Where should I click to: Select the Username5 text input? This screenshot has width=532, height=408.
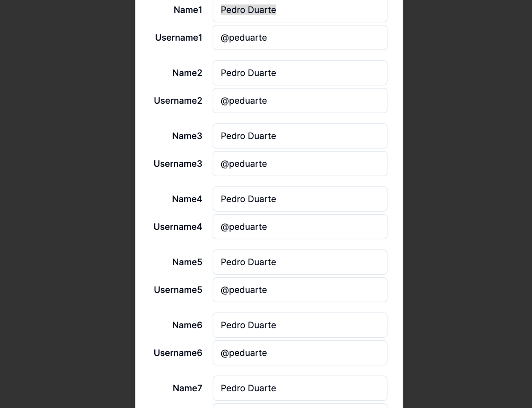pyautogui.click(x=300, y=290)
